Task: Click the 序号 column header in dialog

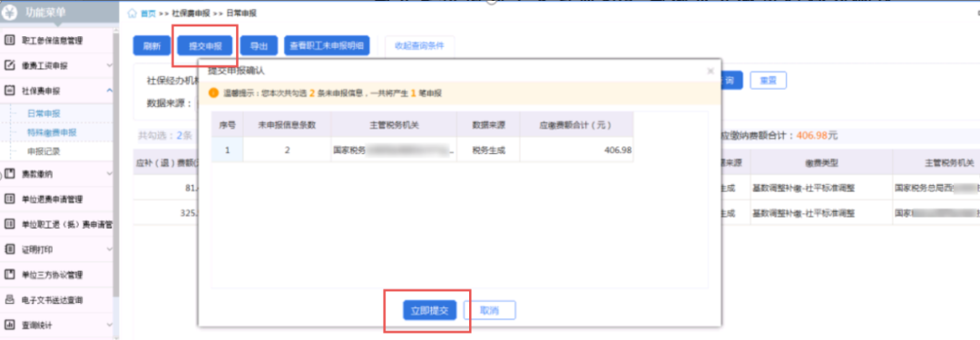Action: click(x=228, y=124)
